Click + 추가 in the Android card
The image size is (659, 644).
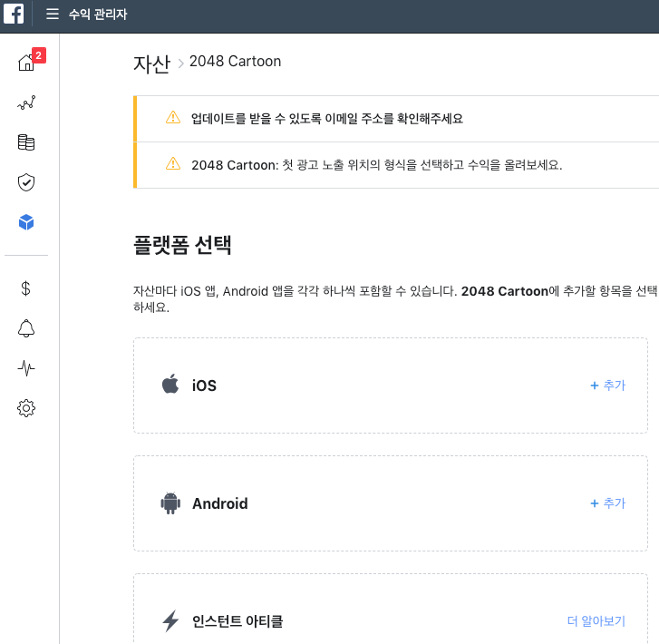607,503
